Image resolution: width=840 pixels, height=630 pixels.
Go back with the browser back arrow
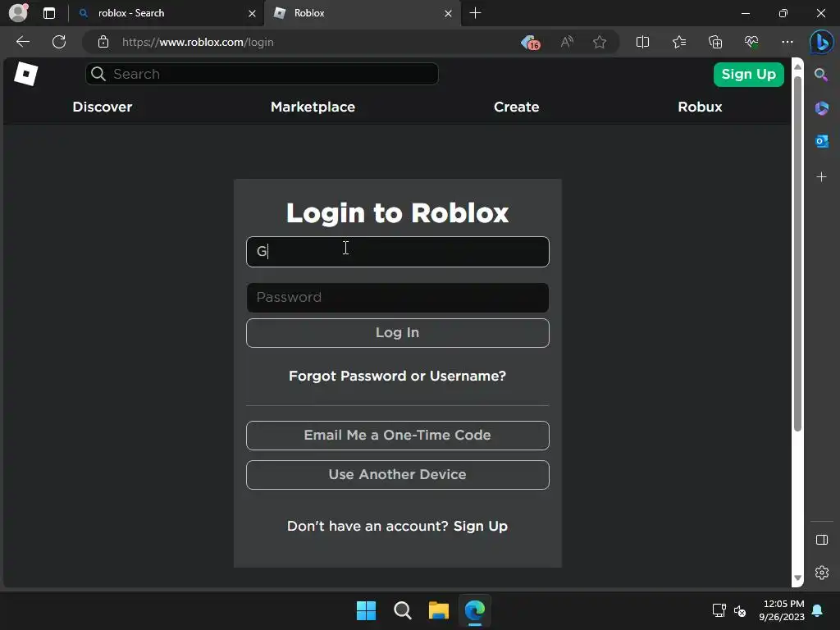pos(23,42)
